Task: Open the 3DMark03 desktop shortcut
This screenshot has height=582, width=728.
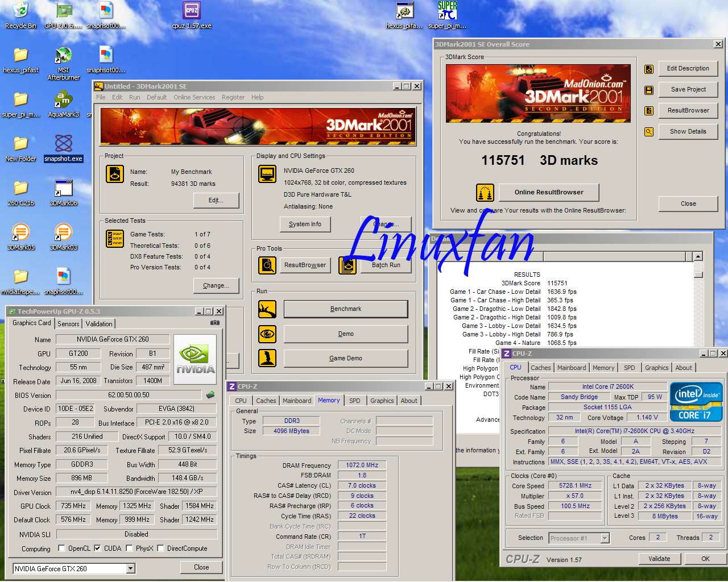Action: (63, 237)
